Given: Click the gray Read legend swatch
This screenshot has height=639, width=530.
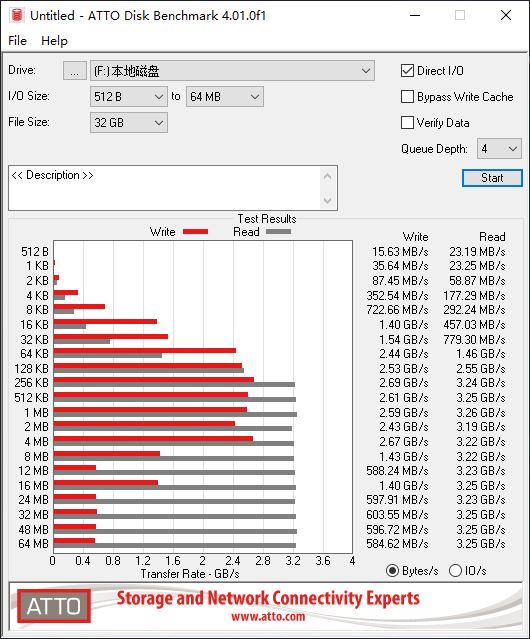Looking at the screenshot, I should tap(278, 231).
